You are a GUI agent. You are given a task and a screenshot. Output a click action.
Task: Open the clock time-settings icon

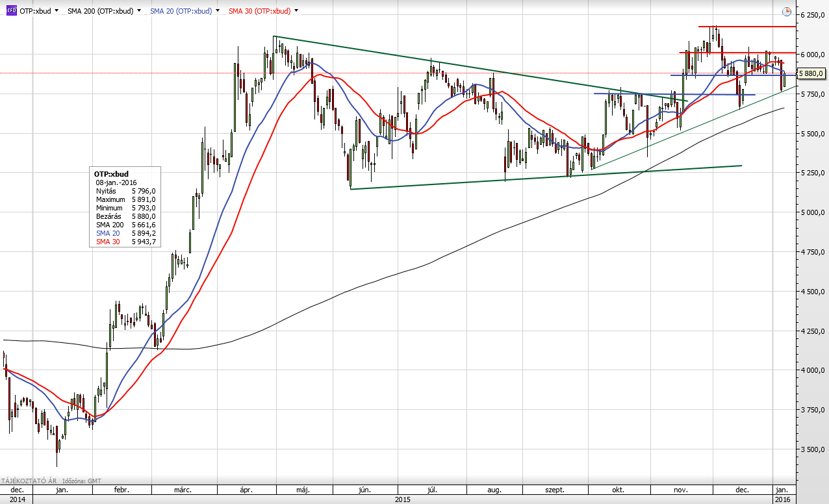[787, 12]
